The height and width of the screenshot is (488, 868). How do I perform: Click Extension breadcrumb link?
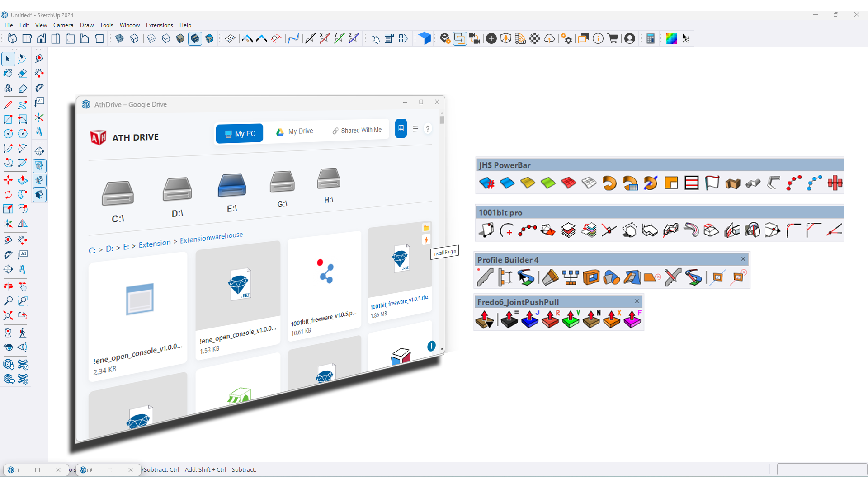(x=155, y=244)
